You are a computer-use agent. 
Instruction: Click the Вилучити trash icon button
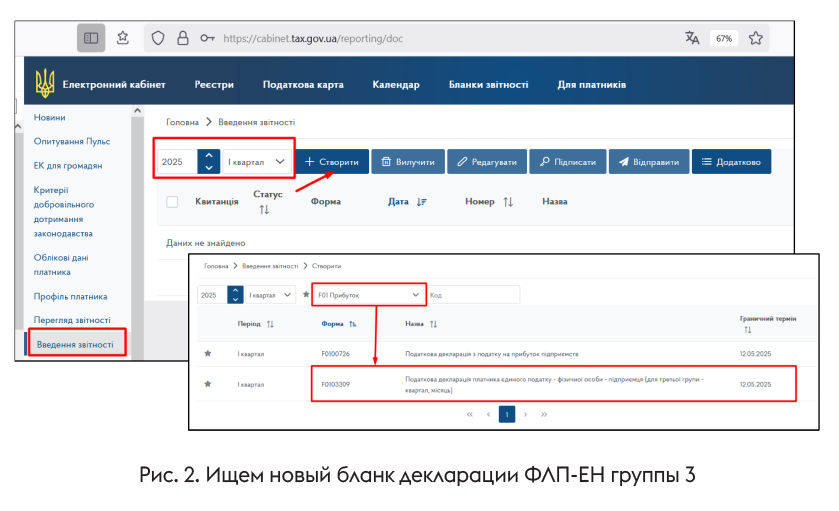(x=408, y=162)
